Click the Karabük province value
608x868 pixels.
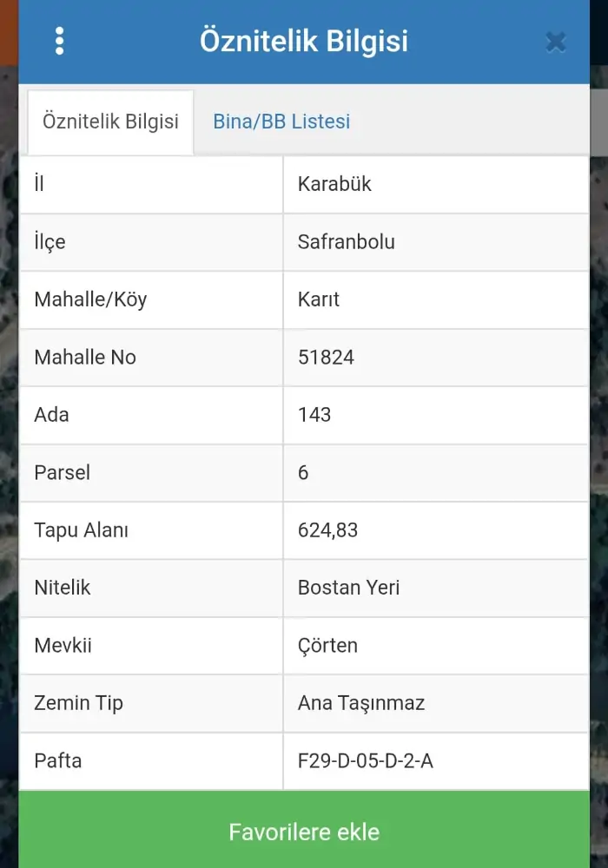[x=334, y=184]
